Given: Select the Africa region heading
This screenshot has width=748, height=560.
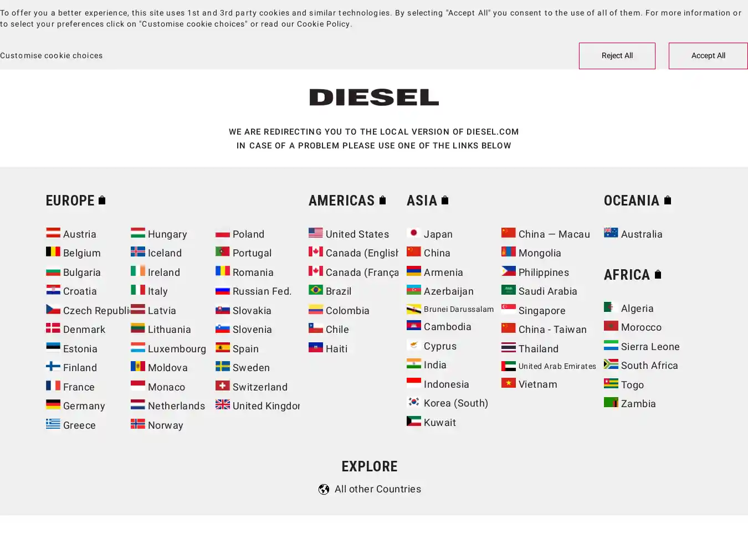Looking at the screenshot, I should (x=626, y=275).
